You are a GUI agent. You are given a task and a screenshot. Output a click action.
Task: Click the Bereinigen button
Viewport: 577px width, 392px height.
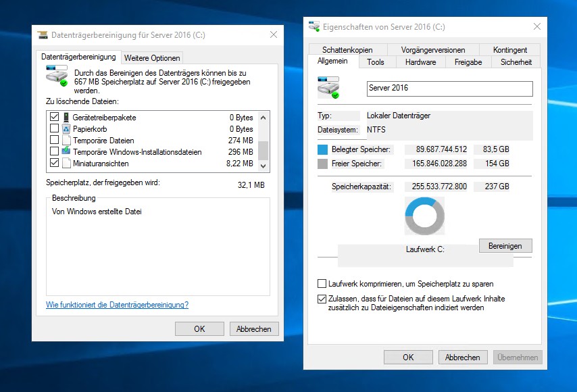point(505,246)
